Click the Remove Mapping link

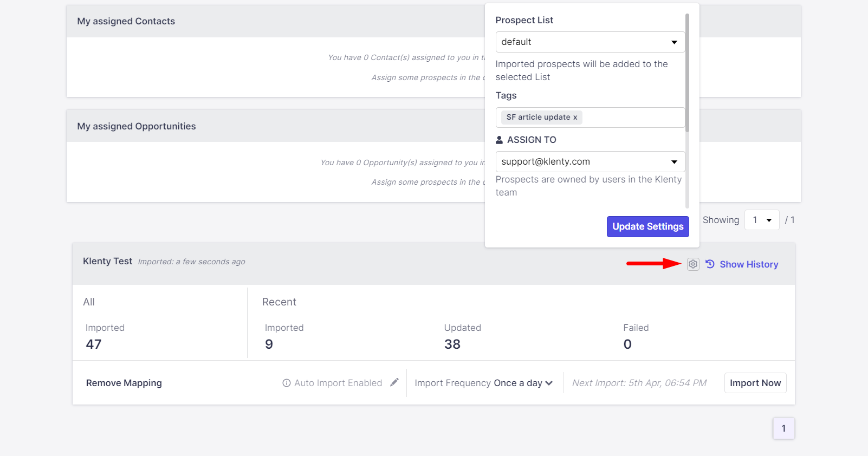pyautogui.click(x=124, y=383)
